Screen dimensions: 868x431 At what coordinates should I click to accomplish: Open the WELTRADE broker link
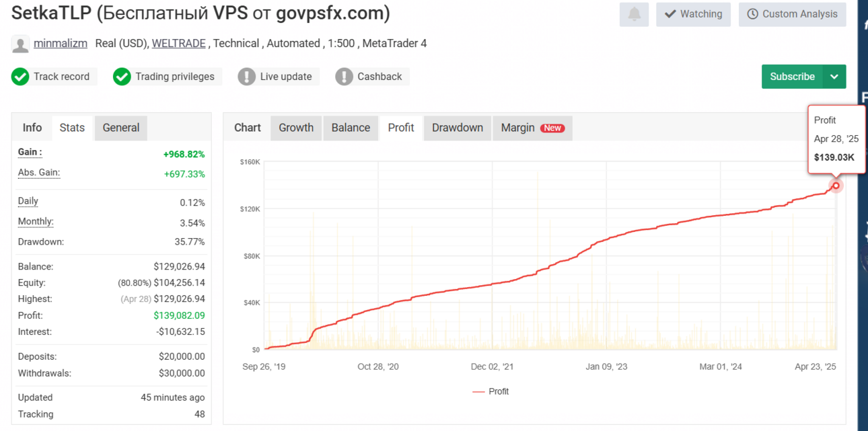179,43
